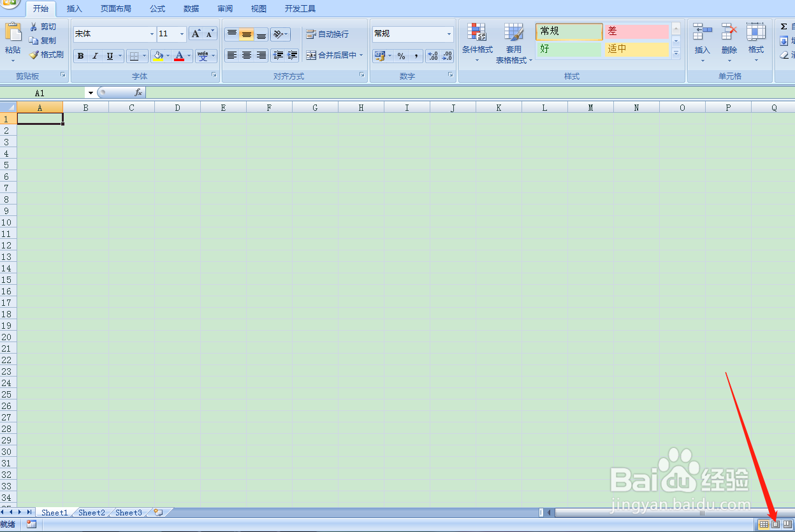The height and width of the screenshot is (532, 795).
Task: Open the 审阅 (Review) tab
Action: 225,9
